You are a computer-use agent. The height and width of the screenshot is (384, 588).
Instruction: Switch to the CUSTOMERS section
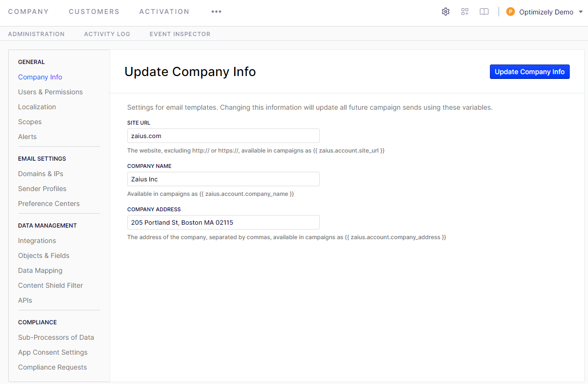click(x=94, y=11)
